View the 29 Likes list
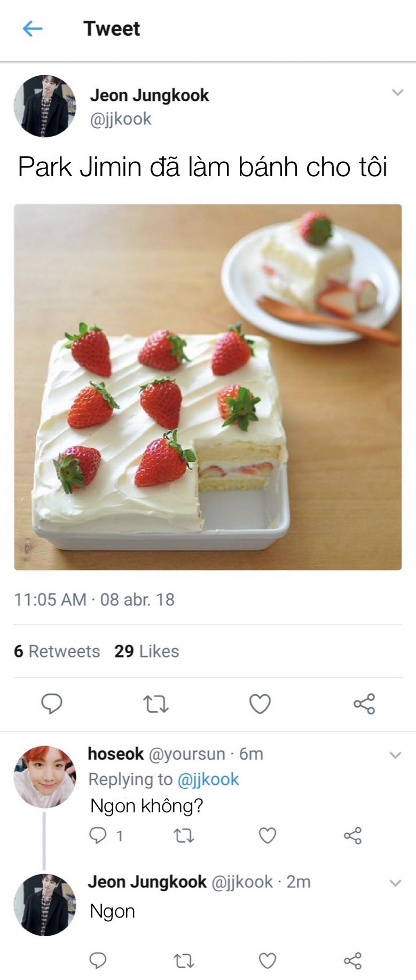The height and width of the screenshot is (980, 416). (x=146, y=651)
